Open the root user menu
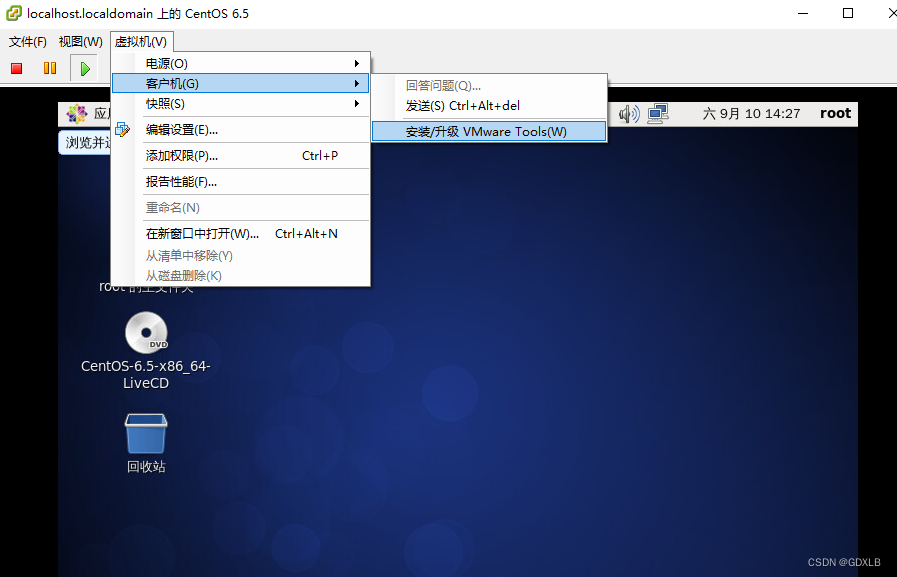 click(x=835, y=114)
